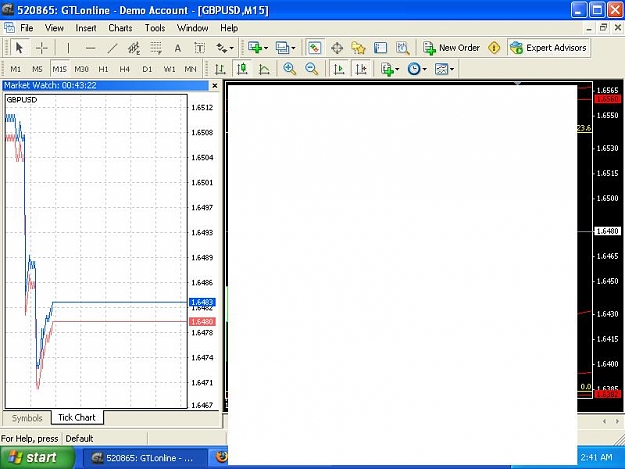
Task: Restore down the inner chart window
Action: pos(603,27)
